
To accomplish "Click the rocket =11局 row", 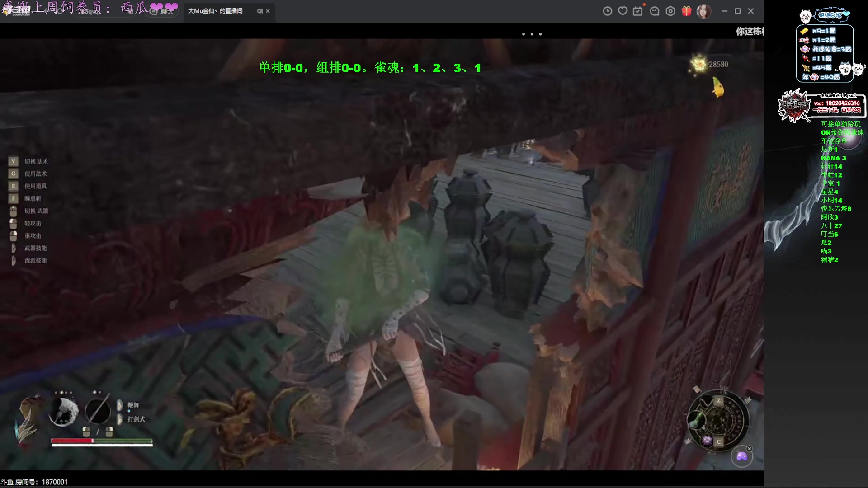I will coord(817,58).
